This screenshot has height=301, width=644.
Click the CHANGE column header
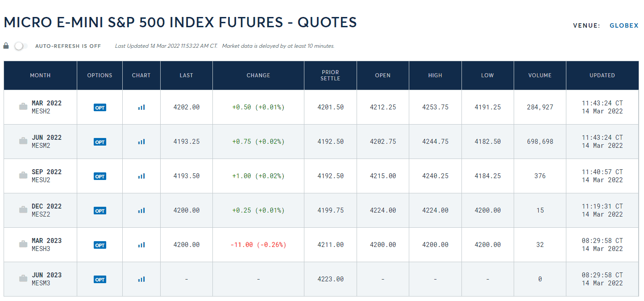(258, 75)
